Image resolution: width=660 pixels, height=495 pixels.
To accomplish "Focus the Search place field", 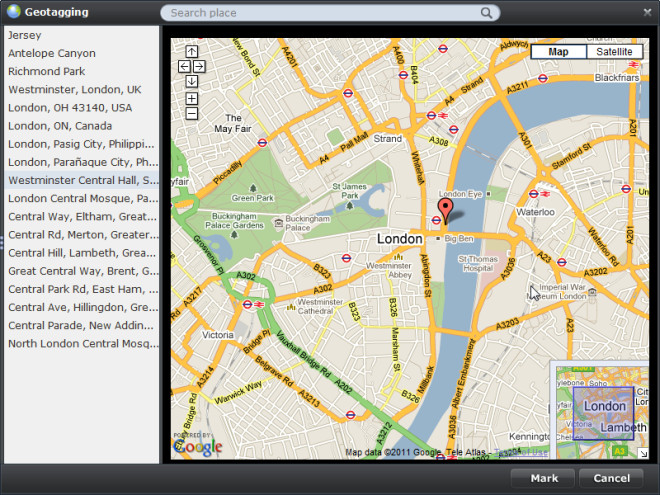I will pos(330,13).
